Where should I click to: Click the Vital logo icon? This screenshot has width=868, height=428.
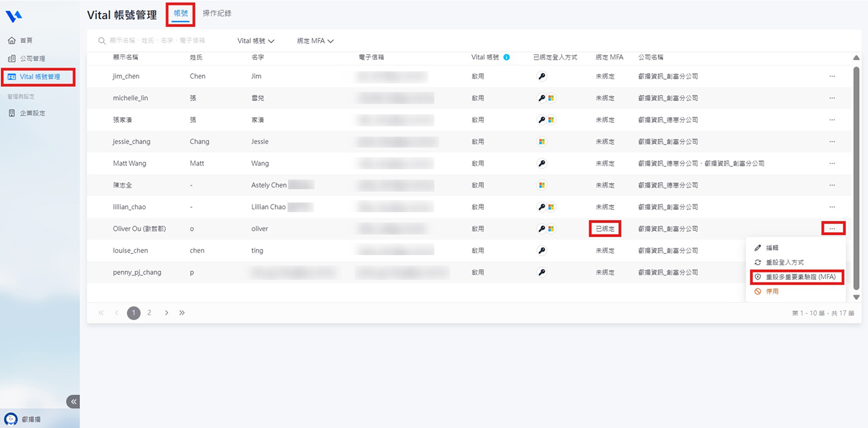pos(14,16)
